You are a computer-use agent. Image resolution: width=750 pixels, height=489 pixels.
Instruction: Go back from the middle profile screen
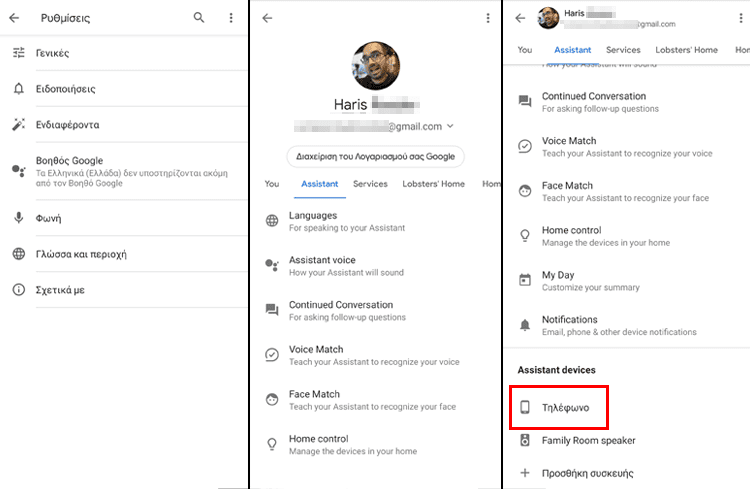267,18
